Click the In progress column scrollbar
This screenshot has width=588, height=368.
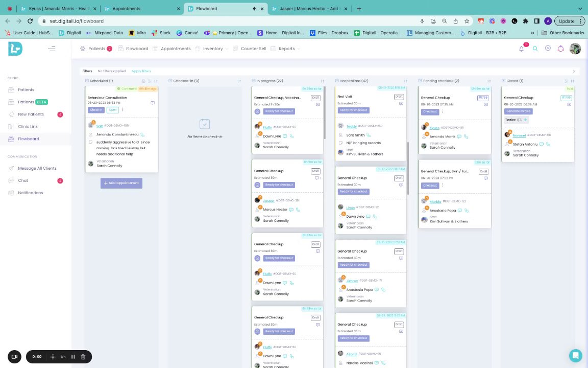(325, 113)
